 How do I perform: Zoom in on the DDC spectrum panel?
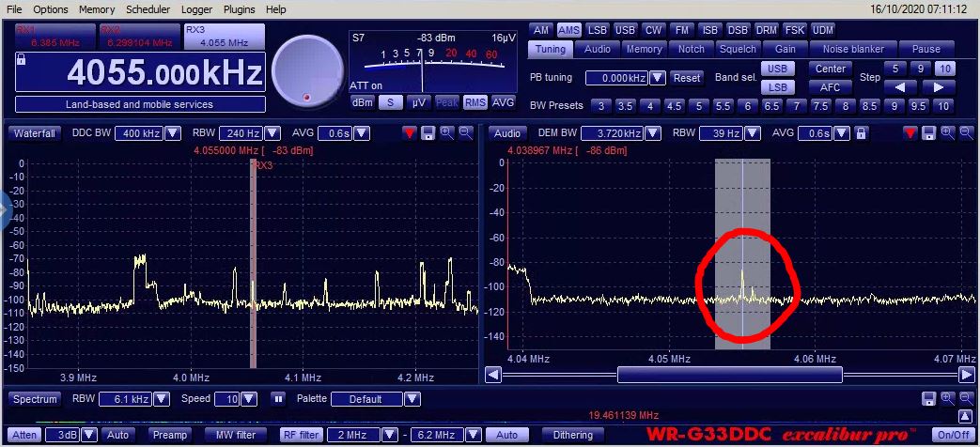(446, 133)
